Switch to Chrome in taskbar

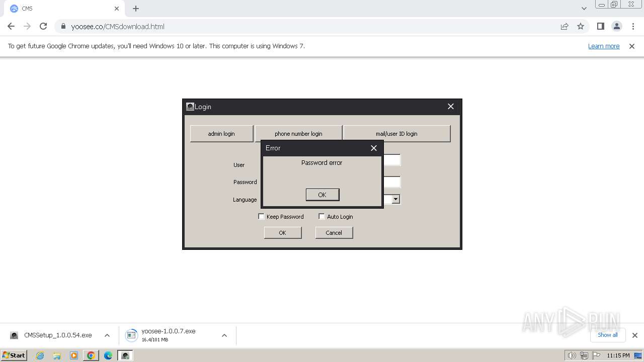[x=91, y=355]
